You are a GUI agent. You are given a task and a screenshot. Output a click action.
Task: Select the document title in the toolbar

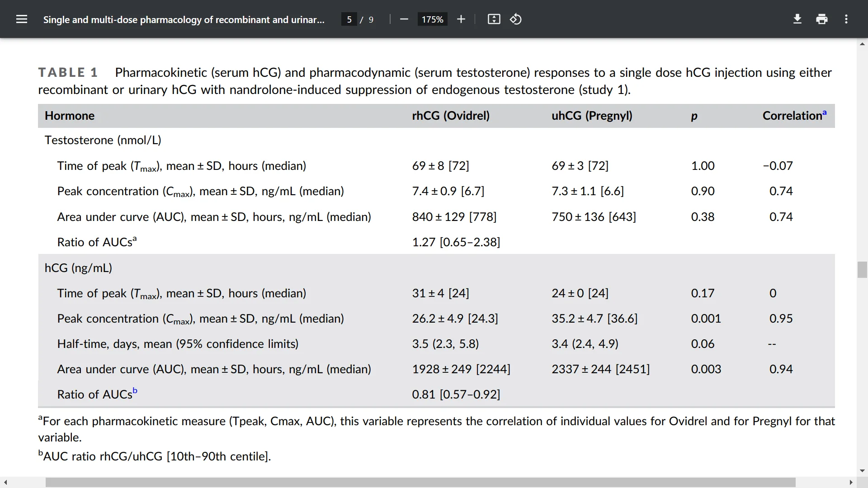click(184, 19)
